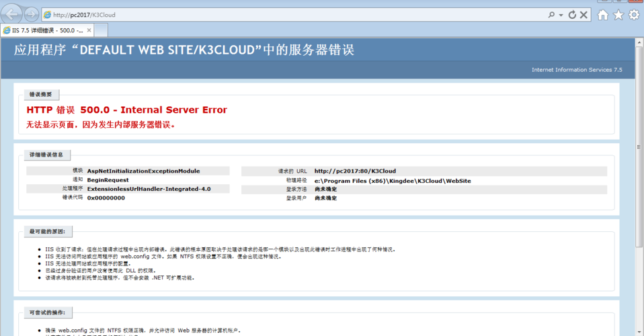Image resolution: width=644 pixels, height=336 pixels.
Task: Click the 物理路径 field label
Action: tap(296, 180)
